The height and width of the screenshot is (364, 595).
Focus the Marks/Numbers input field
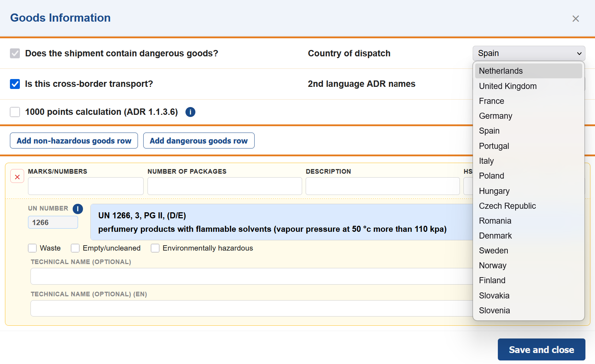85,186
